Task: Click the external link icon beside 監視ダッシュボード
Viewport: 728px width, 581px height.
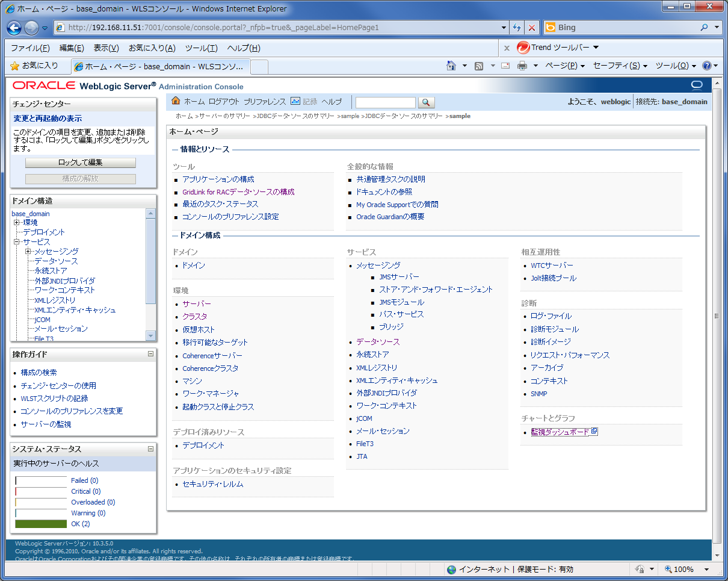Action: click(x=594, y=431)
